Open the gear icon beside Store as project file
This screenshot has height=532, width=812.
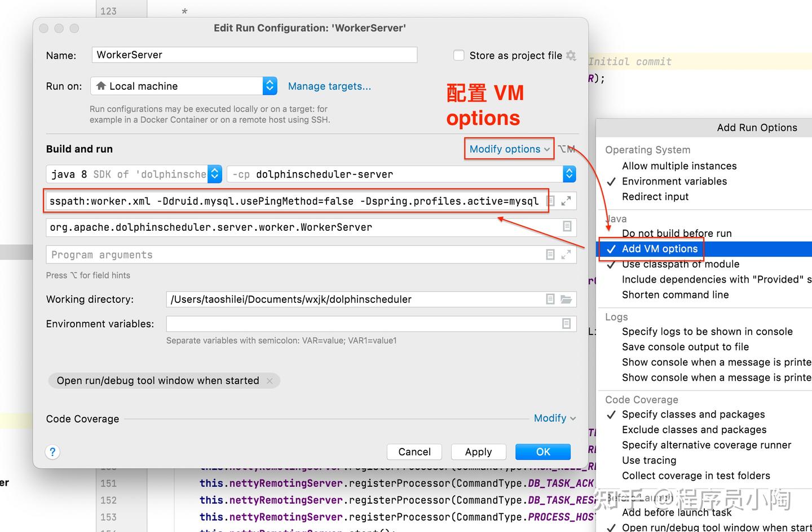[571, 56]
